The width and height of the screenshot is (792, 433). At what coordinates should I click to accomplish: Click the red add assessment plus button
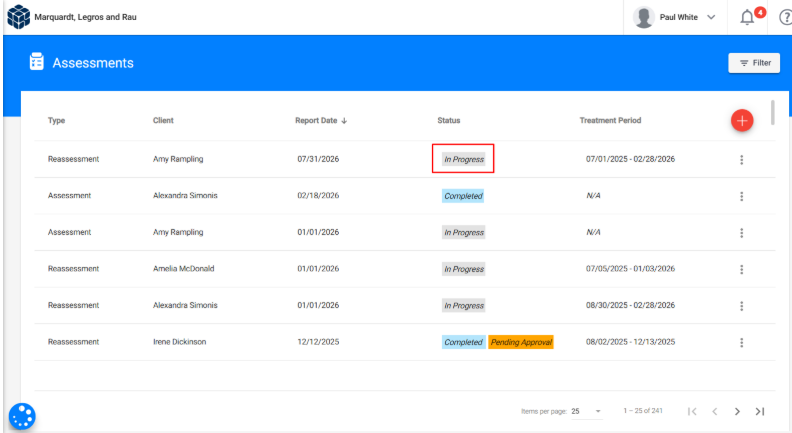[741, 120]
